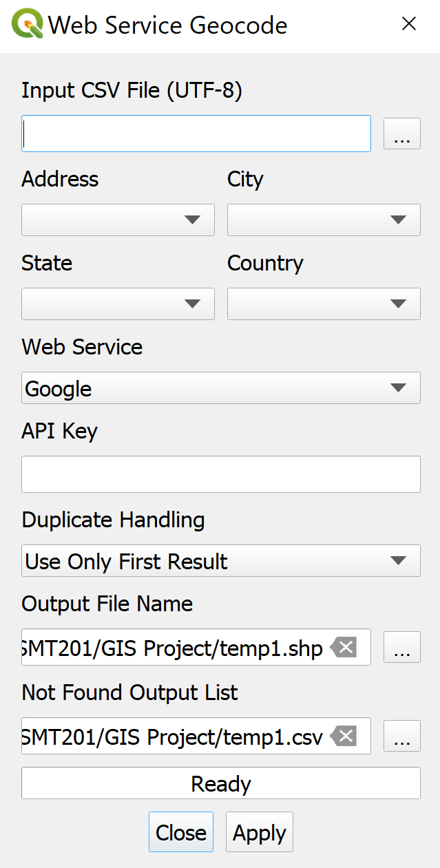Open the State column dropdown
440x868 pixels.
pyautogui.click(x=118, y=304)
